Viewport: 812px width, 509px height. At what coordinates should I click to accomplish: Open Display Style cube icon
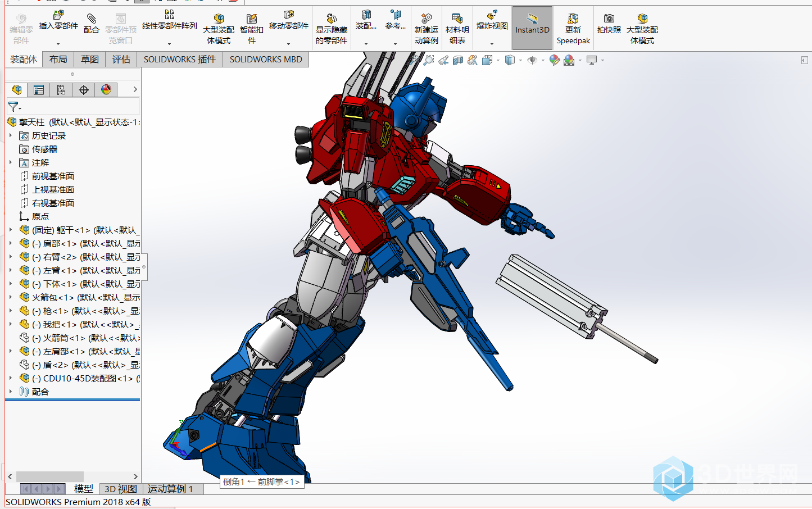pos(510,60)
